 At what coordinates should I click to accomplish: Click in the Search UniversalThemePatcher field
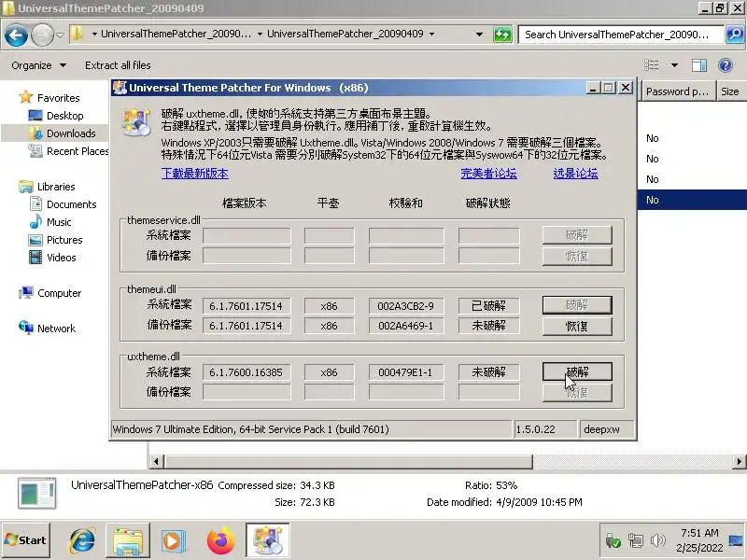point(620,35)
